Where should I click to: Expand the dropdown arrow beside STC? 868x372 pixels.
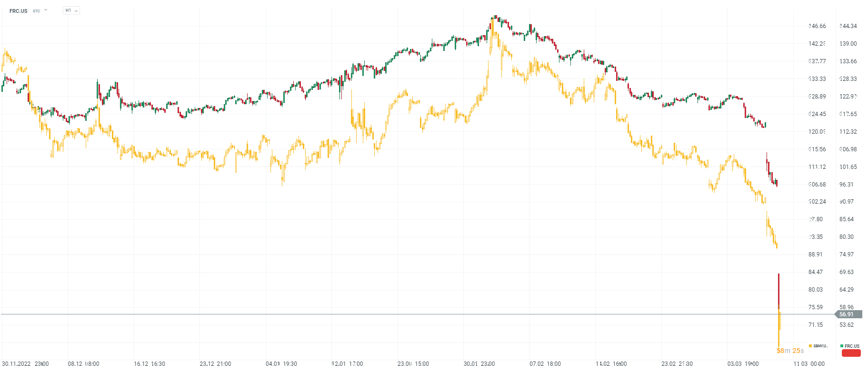(x=46, y=10)
